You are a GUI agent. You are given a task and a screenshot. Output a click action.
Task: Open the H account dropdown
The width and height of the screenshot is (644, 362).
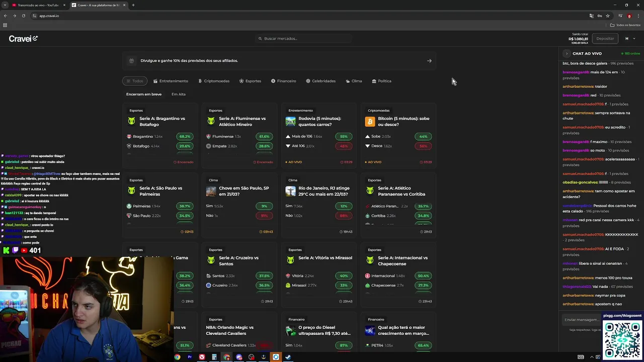click(x=630, y=39)
